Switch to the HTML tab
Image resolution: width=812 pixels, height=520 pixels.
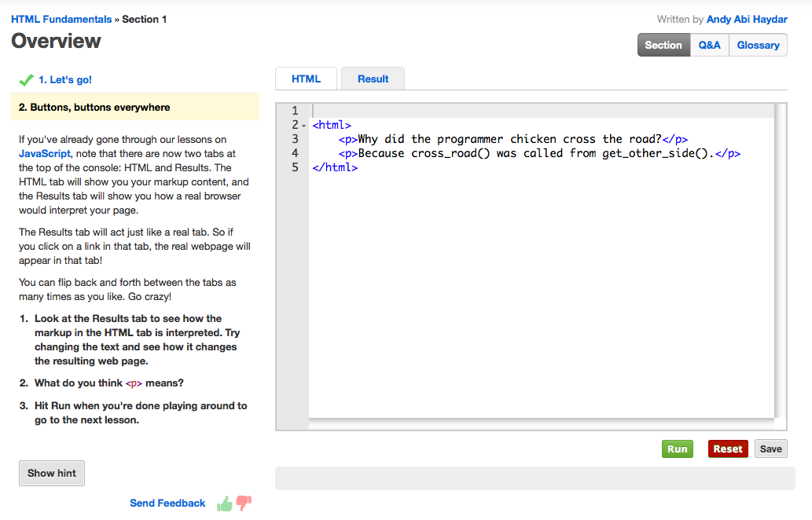pyautogui.click(x=305, y=78)
